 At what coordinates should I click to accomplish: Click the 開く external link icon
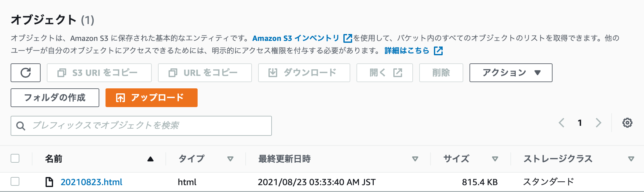[397, 72]
